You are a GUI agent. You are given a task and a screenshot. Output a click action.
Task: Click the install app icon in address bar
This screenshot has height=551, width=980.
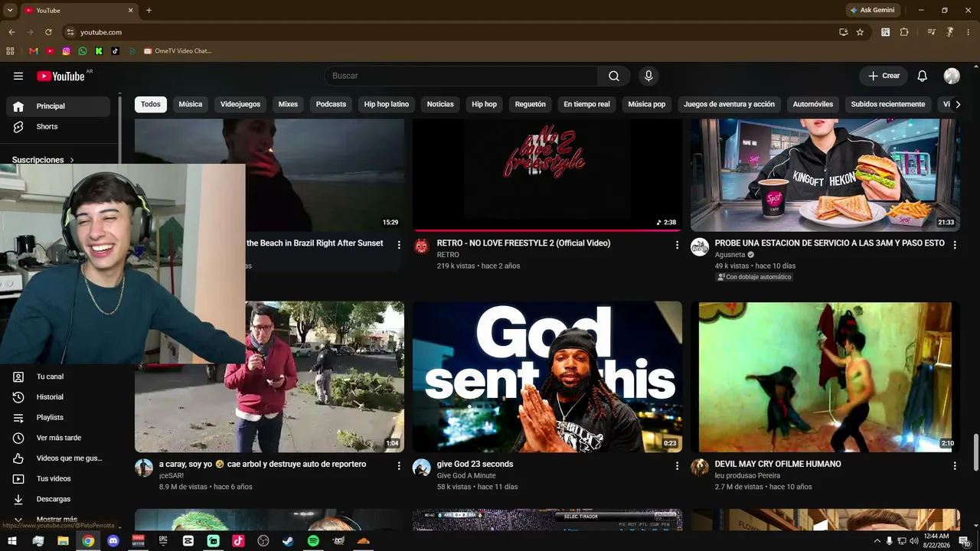843,32
